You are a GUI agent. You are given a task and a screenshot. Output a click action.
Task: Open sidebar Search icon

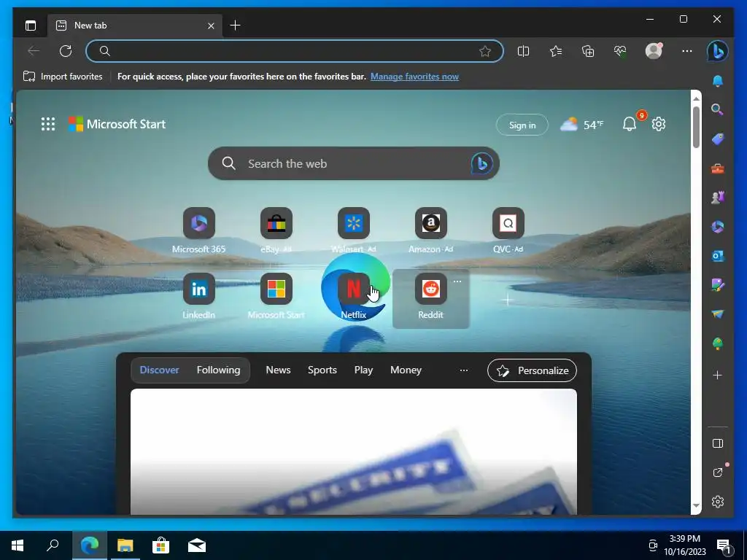click(x=718, y=110)
